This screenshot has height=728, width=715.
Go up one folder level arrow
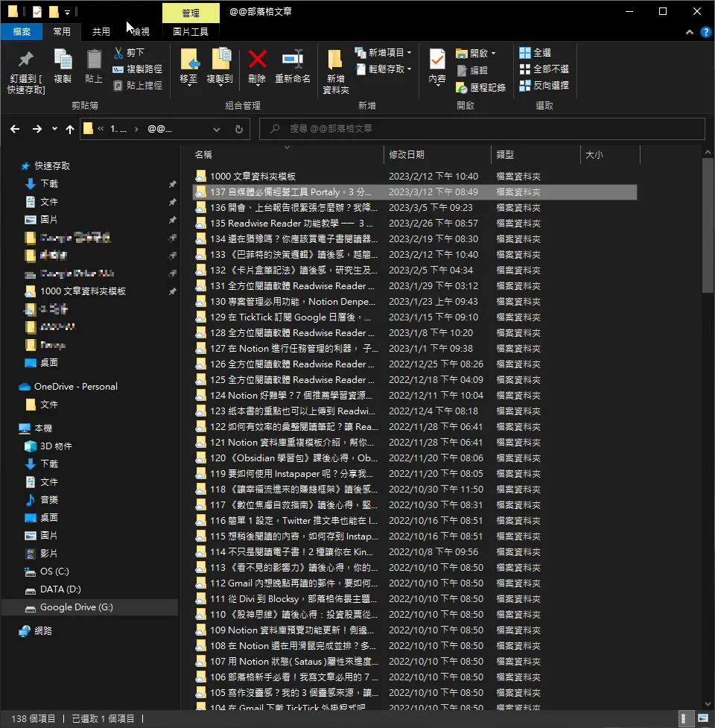click(x=70, y=129)
